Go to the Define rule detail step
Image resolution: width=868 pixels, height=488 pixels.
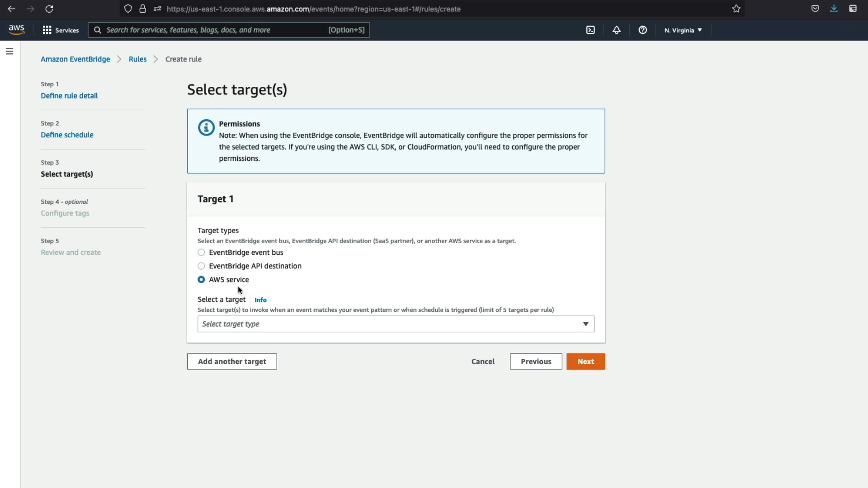tap(69, 96)
